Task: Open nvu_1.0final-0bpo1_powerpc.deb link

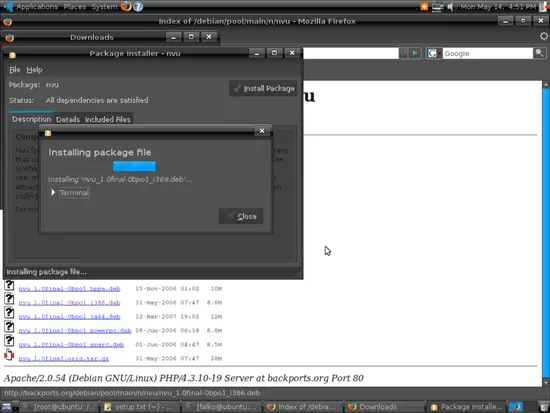Action: pos(75,331)
